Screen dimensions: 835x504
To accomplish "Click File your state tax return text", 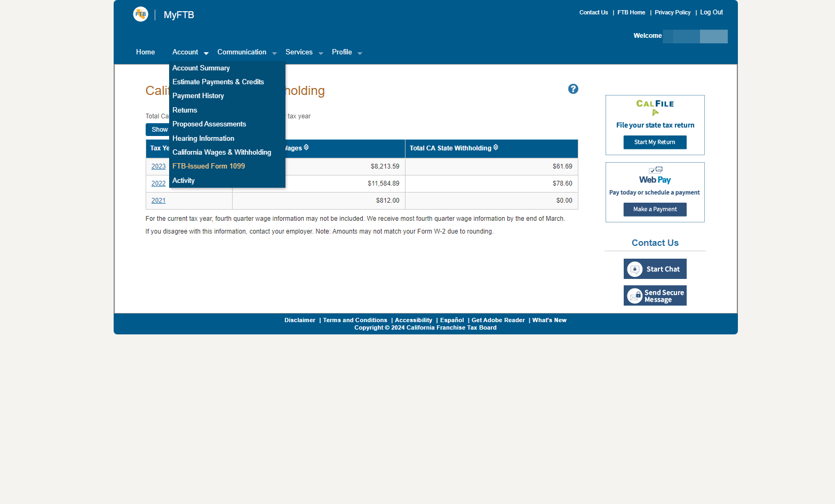I will coord(655,125).
